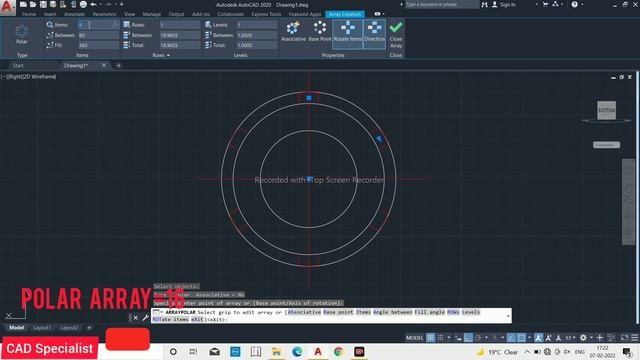Switch to the Layout1 tab
Image resolution: width=640 pixels, height=360 pixels.
(42, 328)
